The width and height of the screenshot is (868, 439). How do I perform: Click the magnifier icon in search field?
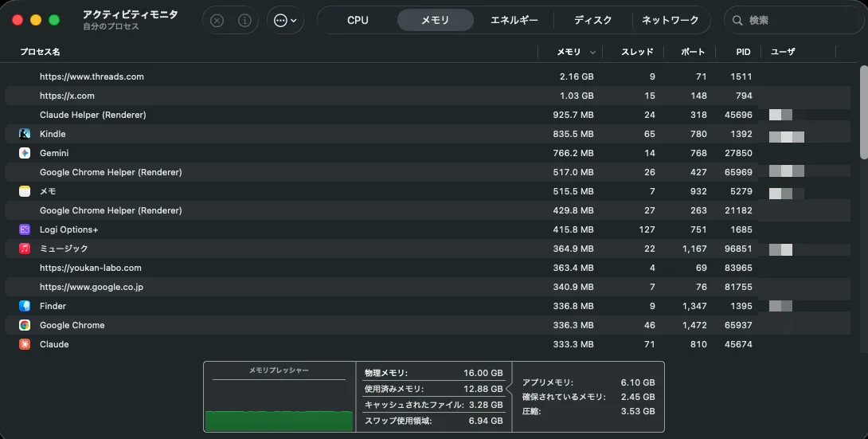pos(737,21)
